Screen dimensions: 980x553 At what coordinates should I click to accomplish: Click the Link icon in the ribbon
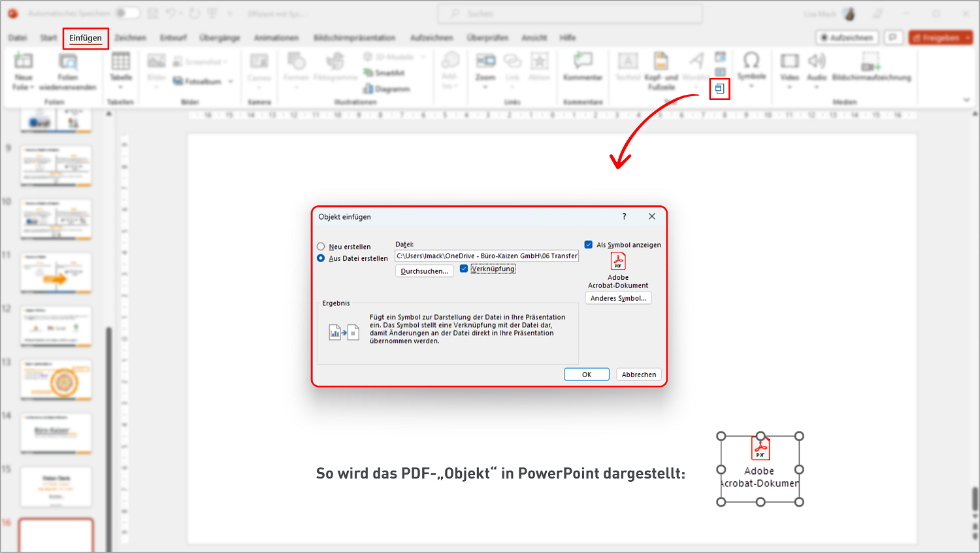(x=512, y=62)
